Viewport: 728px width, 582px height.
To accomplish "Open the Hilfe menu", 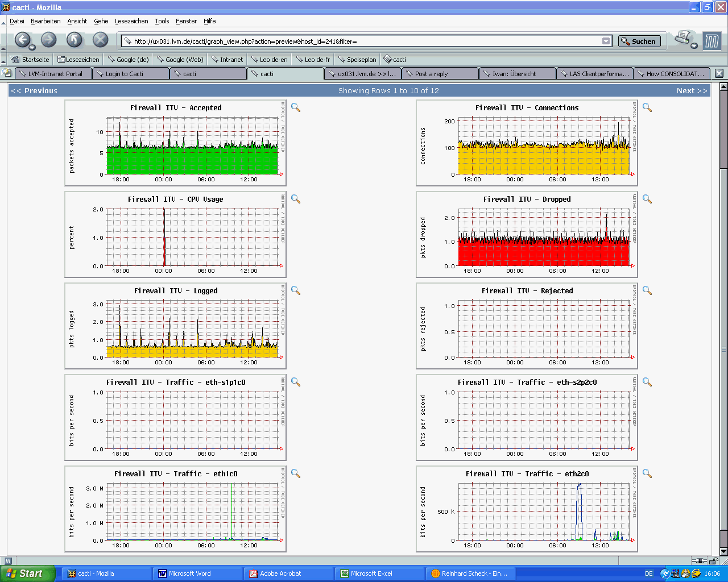I will click(210, 21).
